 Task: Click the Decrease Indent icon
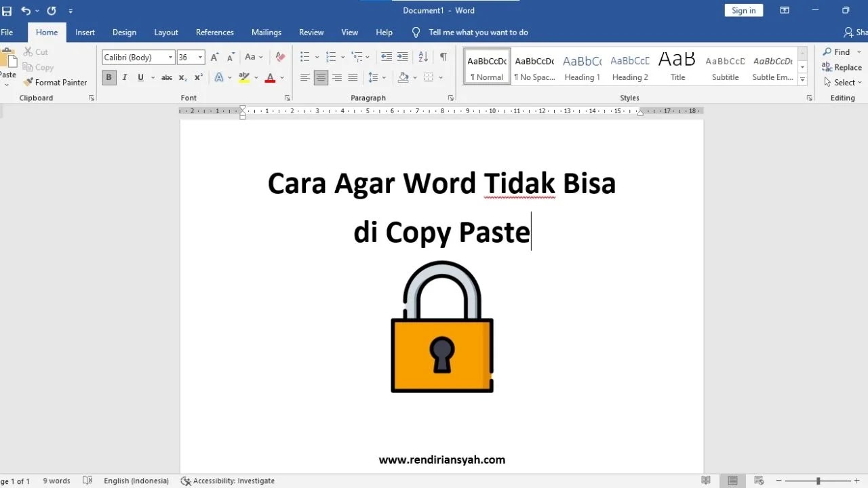[x=387, y=57]
